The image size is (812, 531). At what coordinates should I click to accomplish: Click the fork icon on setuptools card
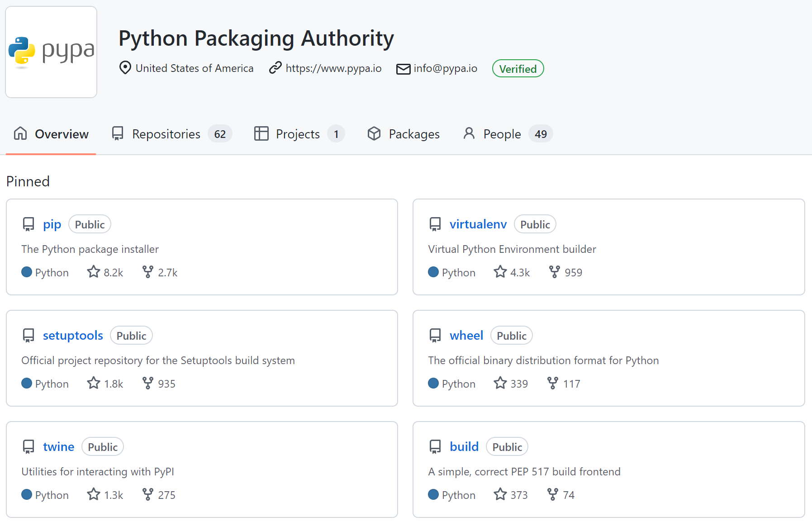pyautogui.click(x=148, y=383)
